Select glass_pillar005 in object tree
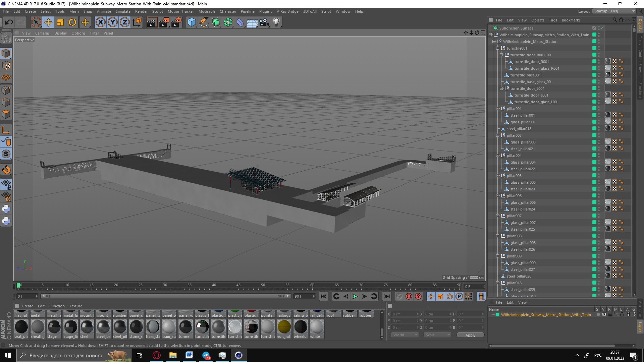This screenshot has width=644, height=362. pos(523,182)
